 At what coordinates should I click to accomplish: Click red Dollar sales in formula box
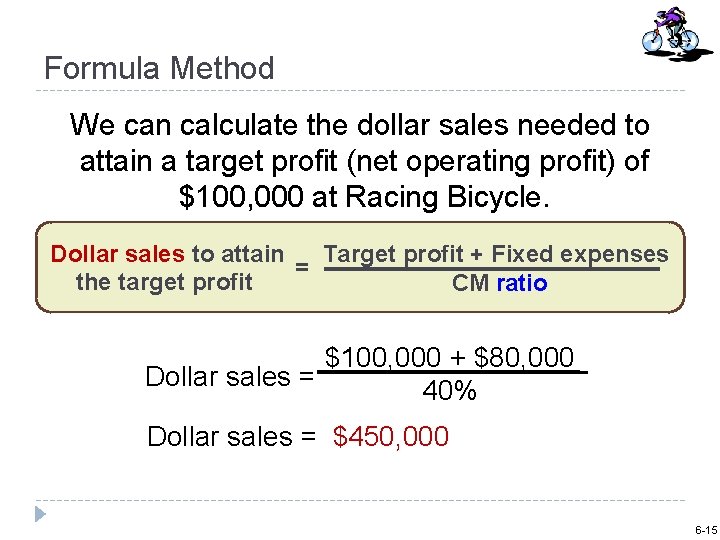117,254
